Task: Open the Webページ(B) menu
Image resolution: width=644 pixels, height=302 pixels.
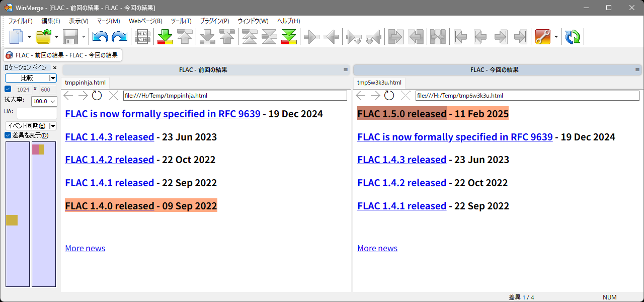Action: point(145,21)
